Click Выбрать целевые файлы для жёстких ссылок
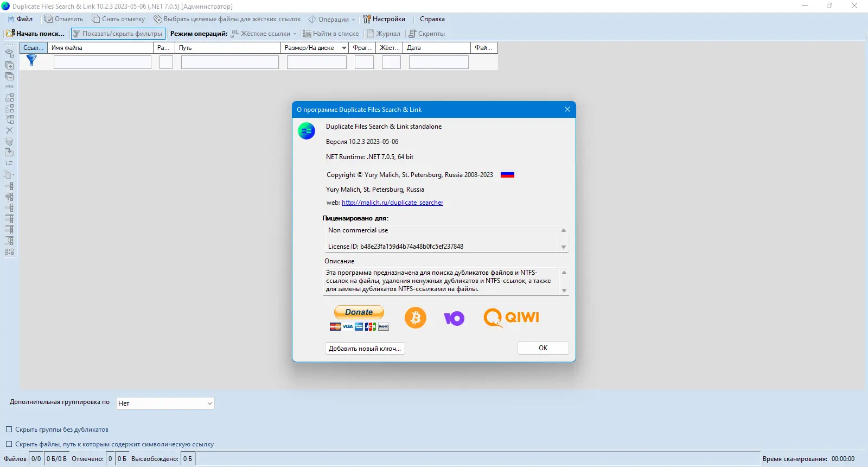The height and width of the screenshot is (467, 868). (227, 19)
